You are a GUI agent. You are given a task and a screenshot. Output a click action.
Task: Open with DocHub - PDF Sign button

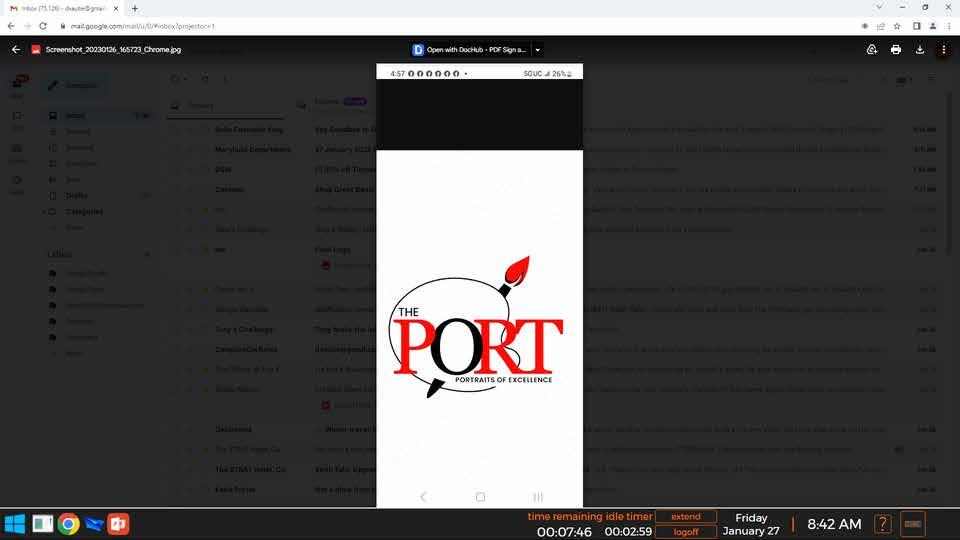click(470, 50)
